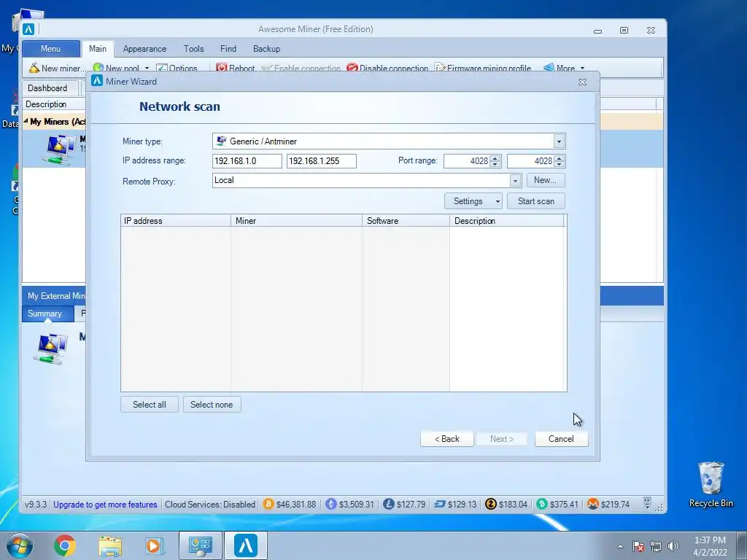The height and width of the screenshot is (560, 747).
Task: Click the network tray icon
Action: (656, 546)
